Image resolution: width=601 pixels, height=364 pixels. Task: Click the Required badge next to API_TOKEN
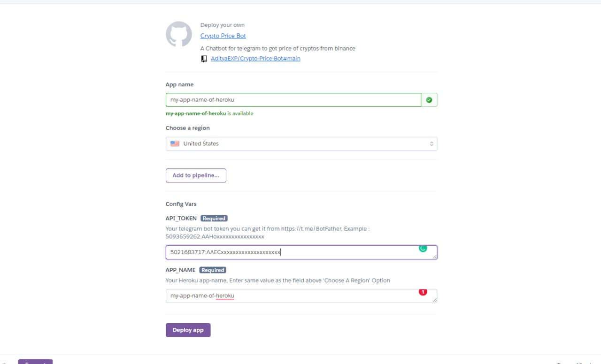coord(214,218)
